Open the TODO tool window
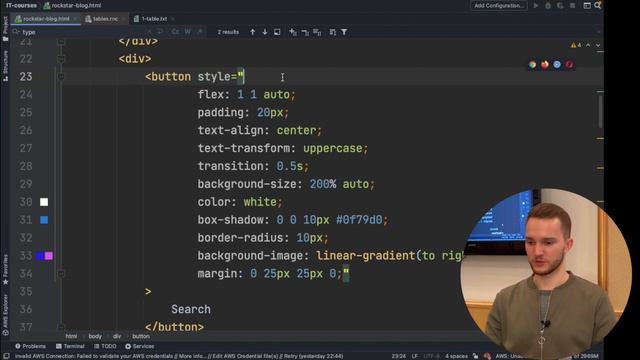Image resolution: width=640 pixels, height=360 pixels. [x=105, y=346]
